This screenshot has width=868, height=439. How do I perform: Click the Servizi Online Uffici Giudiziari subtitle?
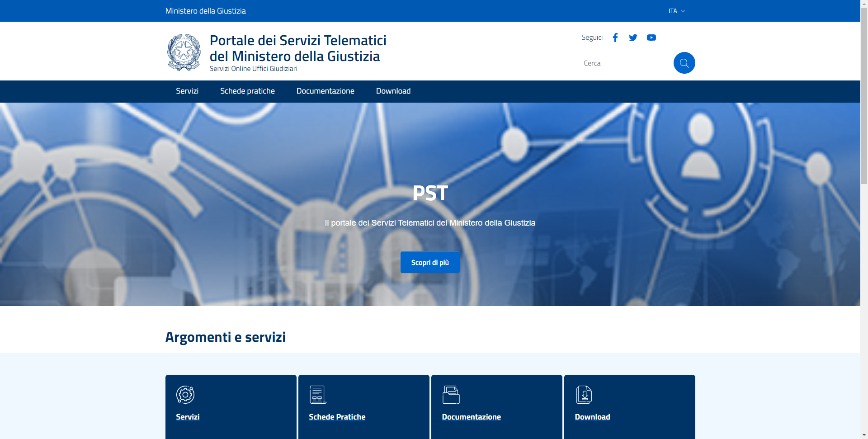coord(253,69)
